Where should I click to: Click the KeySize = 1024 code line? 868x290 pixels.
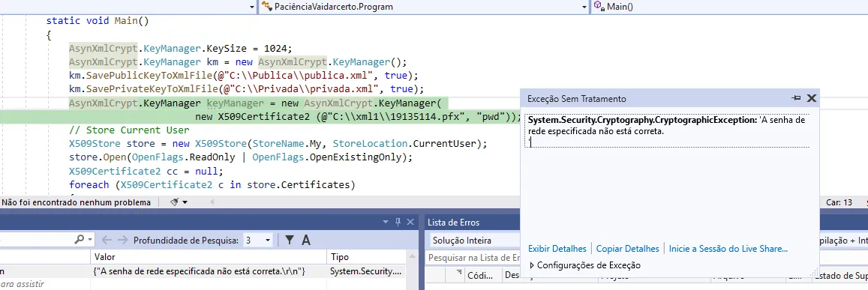pyautogui.click(x=181, y=48)
